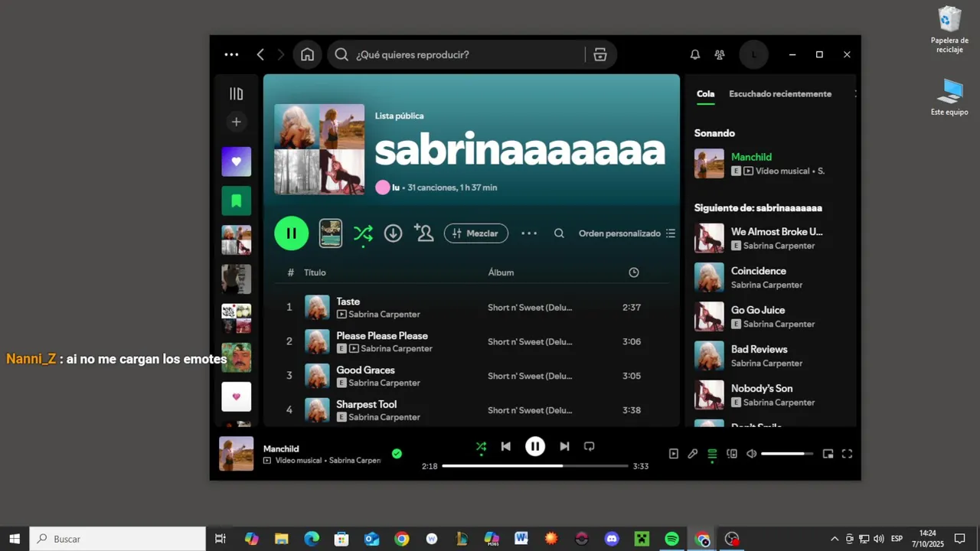Open the mini player

(x=828, y=454)
